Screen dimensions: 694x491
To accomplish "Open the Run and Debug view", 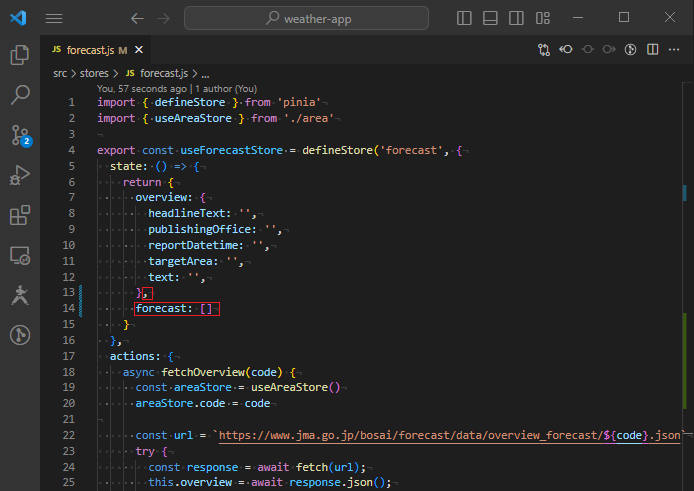I will point(19,175).
